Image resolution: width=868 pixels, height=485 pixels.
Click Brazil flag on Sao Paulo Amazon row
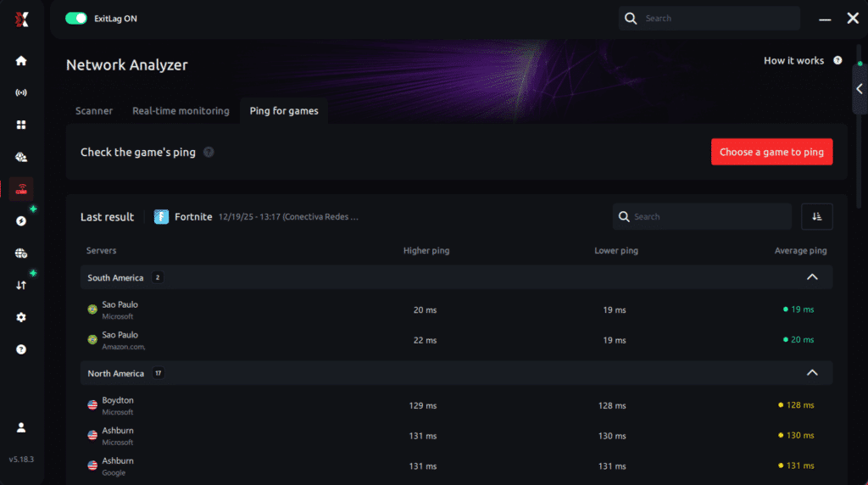(x=92, y=339)
